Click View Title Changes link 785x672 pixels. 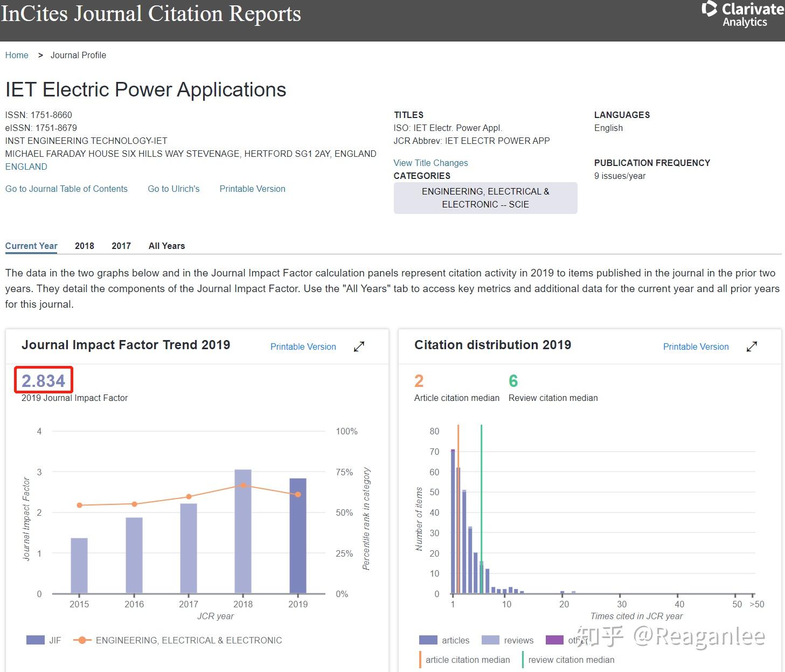(x=430, y=163)
